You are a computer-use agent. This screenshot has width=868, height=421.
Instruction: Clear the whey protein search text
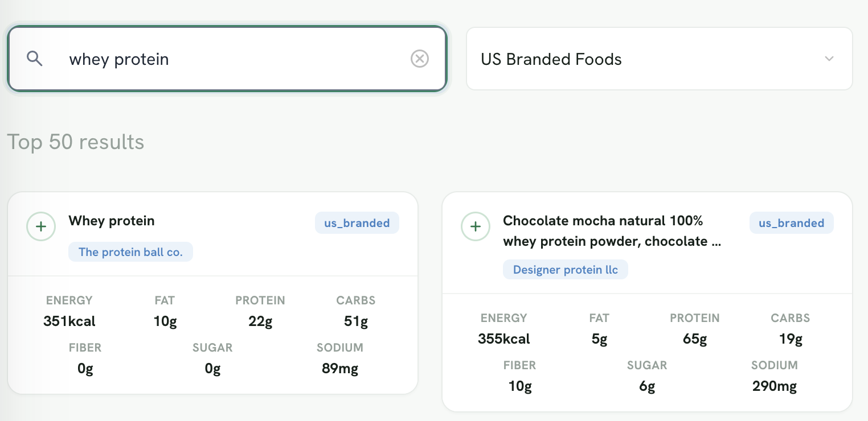420,59
